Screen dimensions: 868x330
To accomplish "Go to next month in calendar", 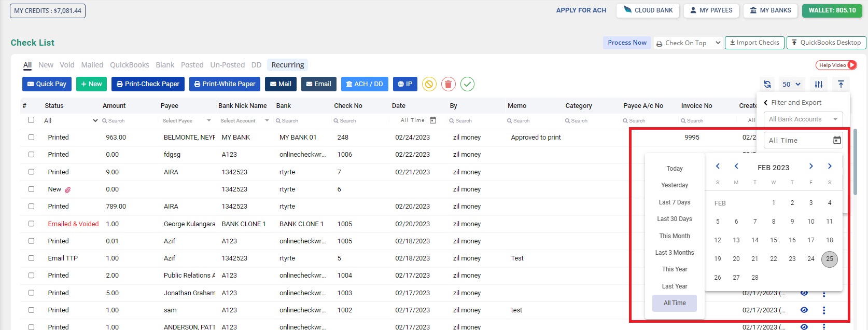I will point(811,167).
